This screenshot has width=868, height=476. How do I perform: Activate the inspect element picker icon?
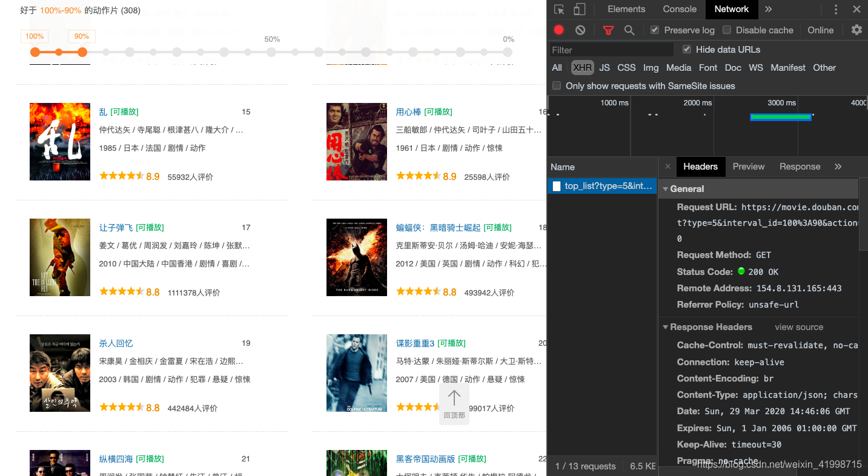pos(559,9)
